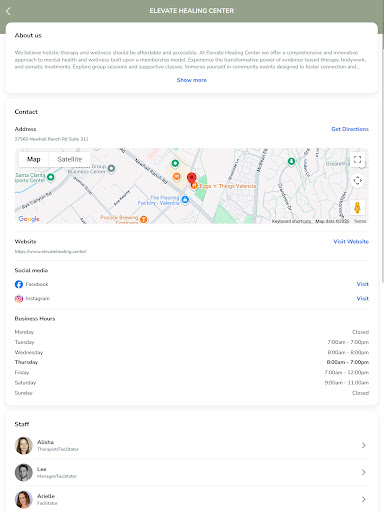The image size is (384, 512).
Task: Go back using the header arrow
Action: [x=8, y=11]
